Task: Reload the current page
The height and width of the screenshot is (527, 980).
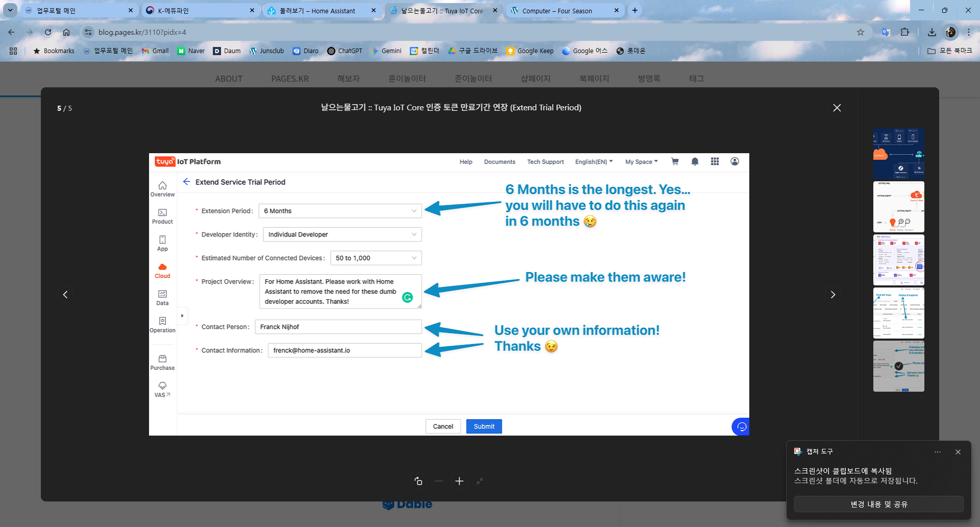Action: pos(48,32)
